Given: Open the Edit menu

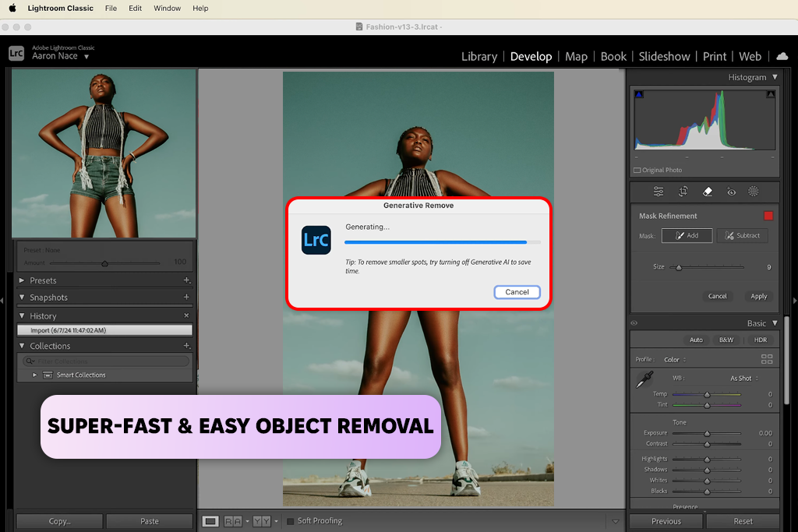Looking at the screenshot, I should (x=135, y=8).
